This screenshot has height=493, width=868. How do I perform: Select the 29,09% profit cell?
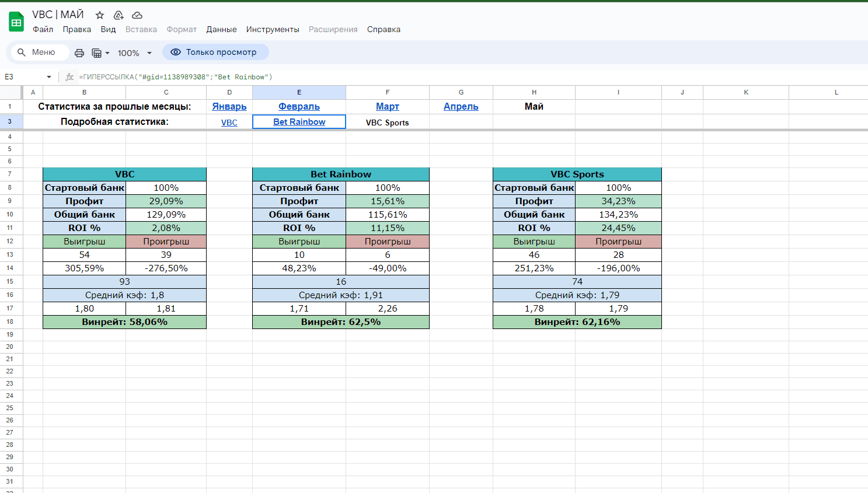(x=166, y=201)
